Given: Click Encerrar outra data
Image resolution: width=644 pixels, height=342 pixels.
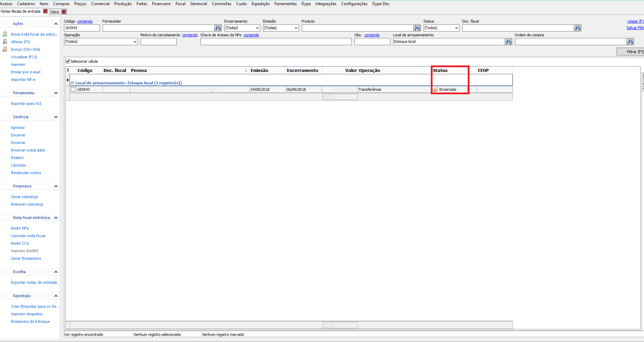Looking at the screenshot, I should coord(28,150).
